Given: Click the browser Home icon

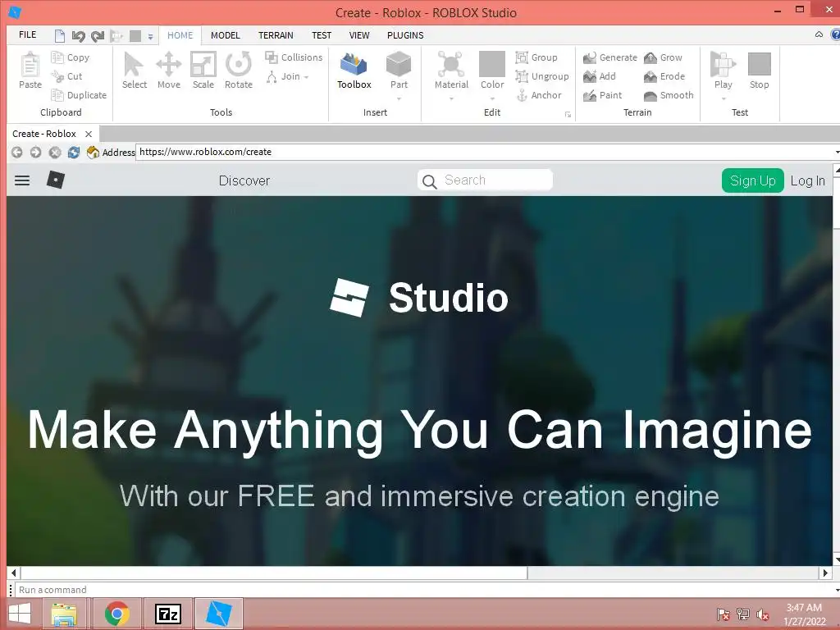Looking at the screenshot, I should click(x=93, y=152).
